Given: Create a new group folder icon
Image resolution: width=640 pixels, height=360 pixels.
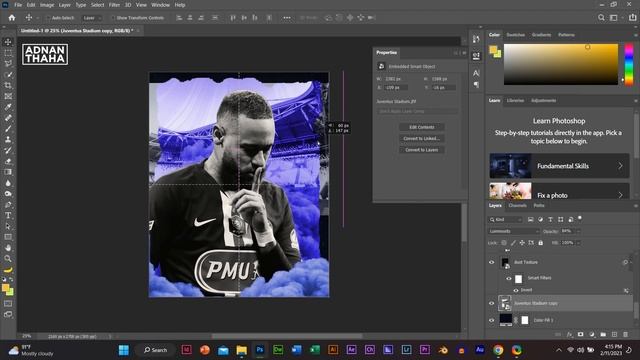Looking at the screenshot, I should 603,335.
